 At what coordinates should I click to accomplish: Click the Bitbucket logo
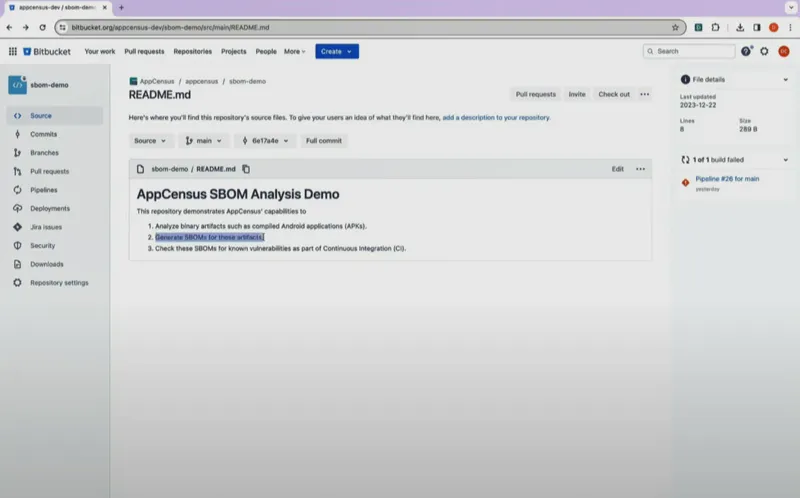(47, 52)
